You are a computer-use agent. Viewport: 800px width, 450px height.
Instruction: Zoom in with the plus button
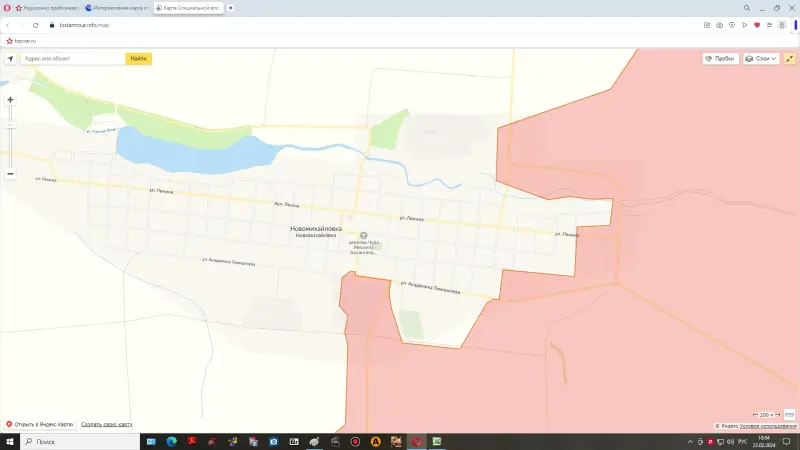(x=10, y=100)
